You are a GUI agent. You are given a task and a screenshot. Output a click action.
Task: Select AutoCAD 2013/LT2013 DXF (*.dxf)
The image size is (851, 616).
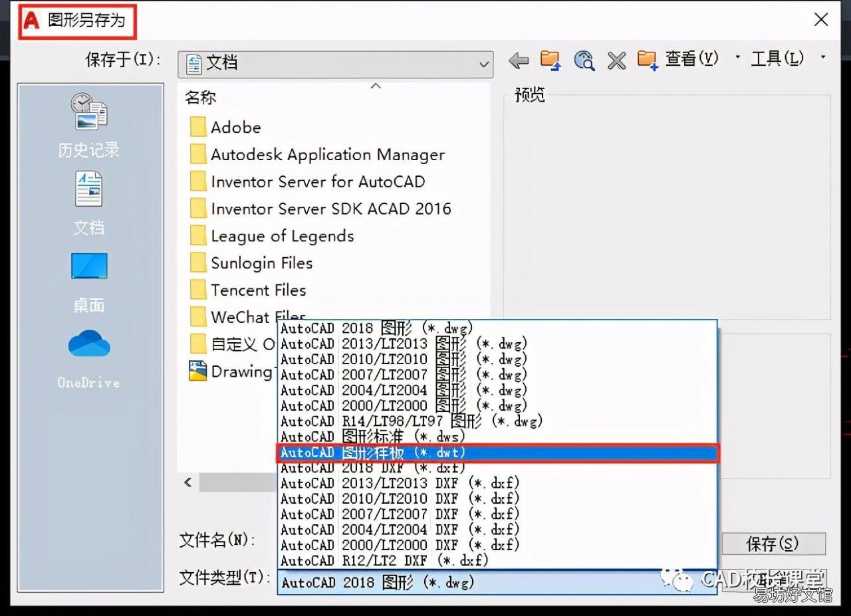pyautogui.click(x=497, y=483)
